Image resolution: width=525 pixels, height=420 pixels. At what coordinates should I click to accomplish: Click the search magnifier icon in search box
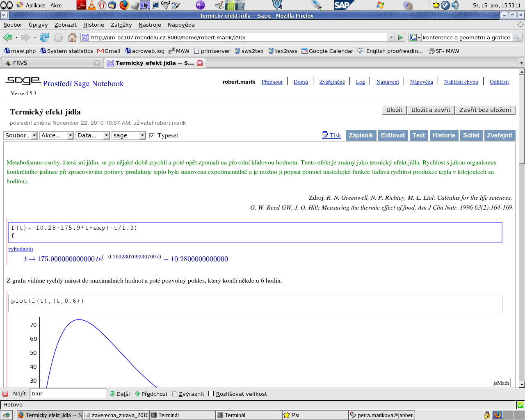517,37
